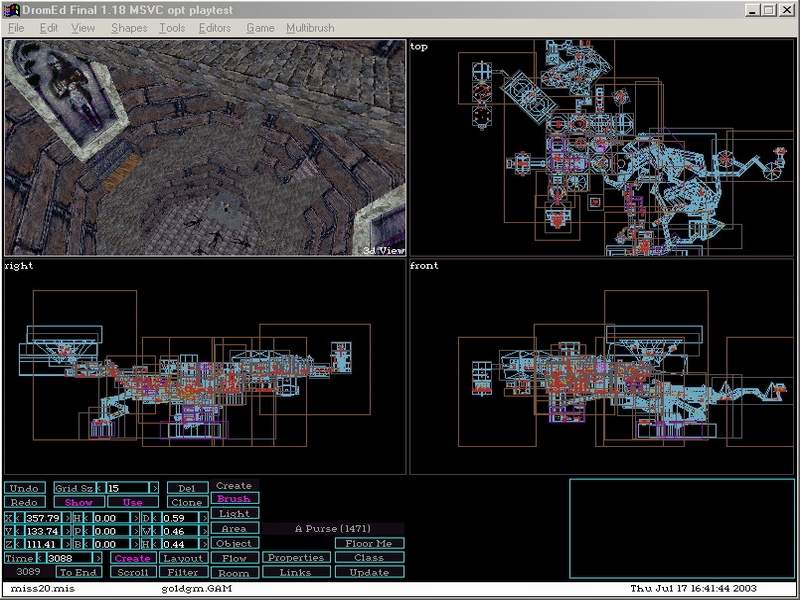Decrease grid size with left arrow
This screenshot has height=600, width=800.
[x=101, y=488]
